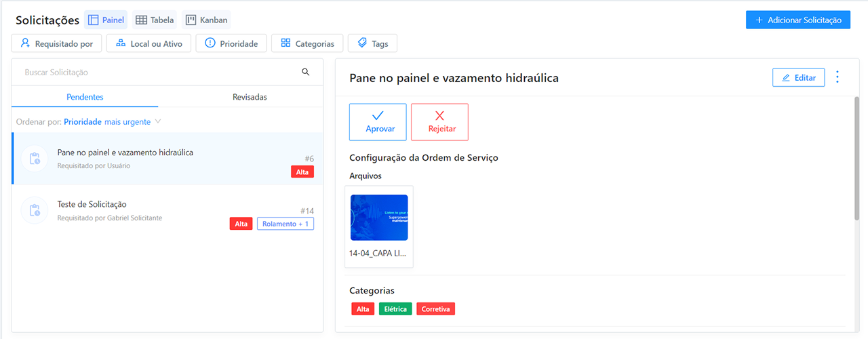The width and height of the screenshot is (868, 339).
Task: Select the Teste de Solicitação request
Action: click(167, 210)
